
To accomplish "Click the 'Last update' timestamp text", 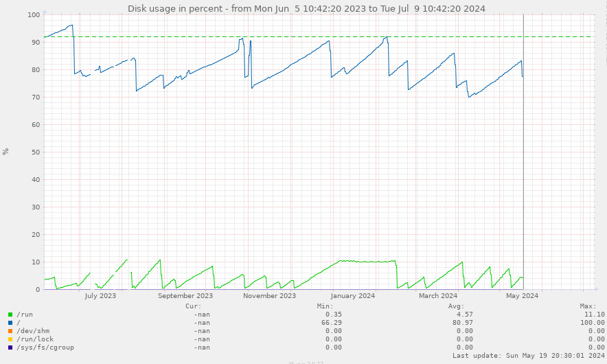I will coord(528,356).
